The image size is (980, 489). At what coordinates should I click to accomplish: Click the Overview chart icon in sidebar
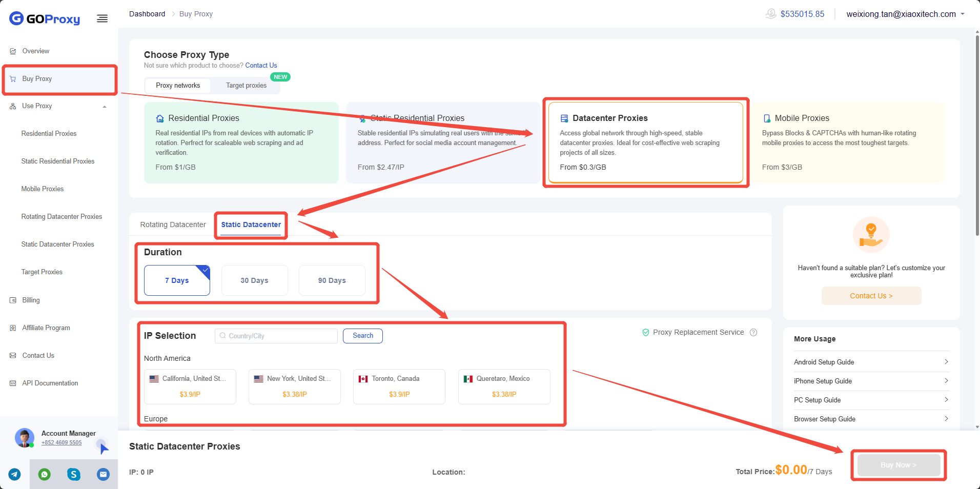click(13, 51)
